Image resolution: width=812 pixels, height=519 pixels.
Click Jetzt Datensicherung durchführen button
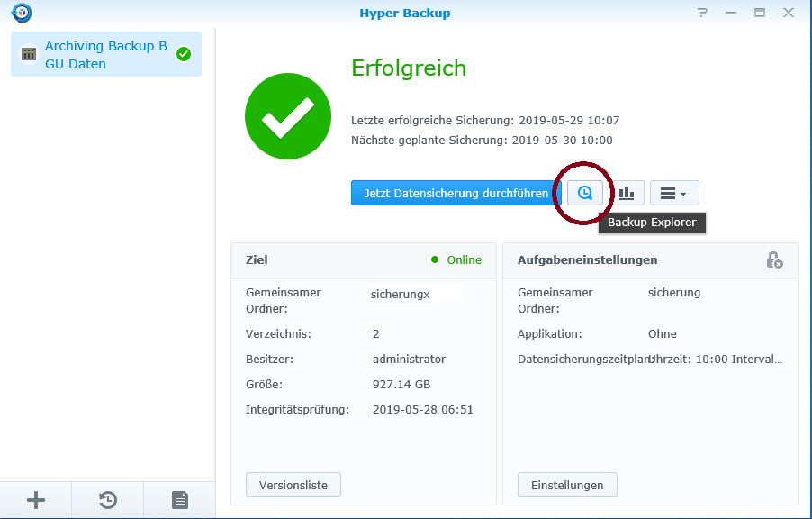456,193
